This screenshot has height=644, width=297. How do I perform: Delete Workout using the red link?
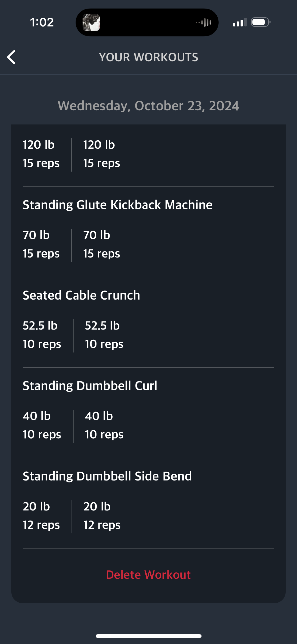pyautogui.click(x=148, y=575)
